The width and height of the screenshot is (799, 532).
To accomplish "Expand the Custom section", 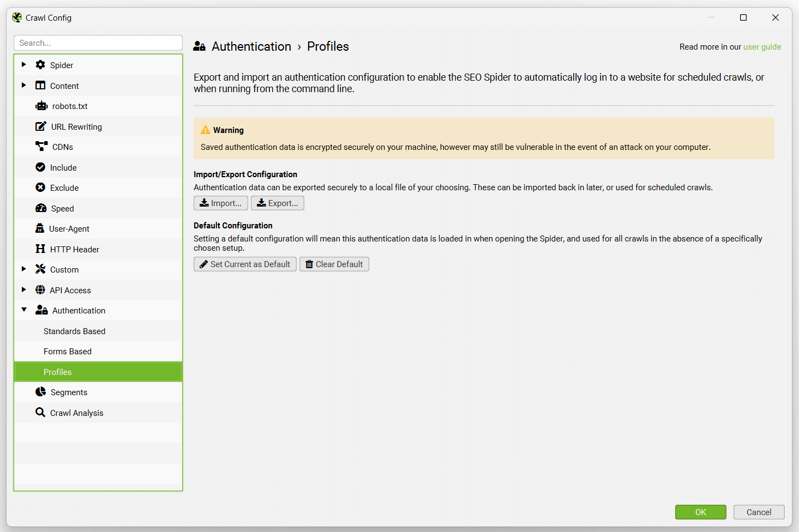I will [23, 269].
